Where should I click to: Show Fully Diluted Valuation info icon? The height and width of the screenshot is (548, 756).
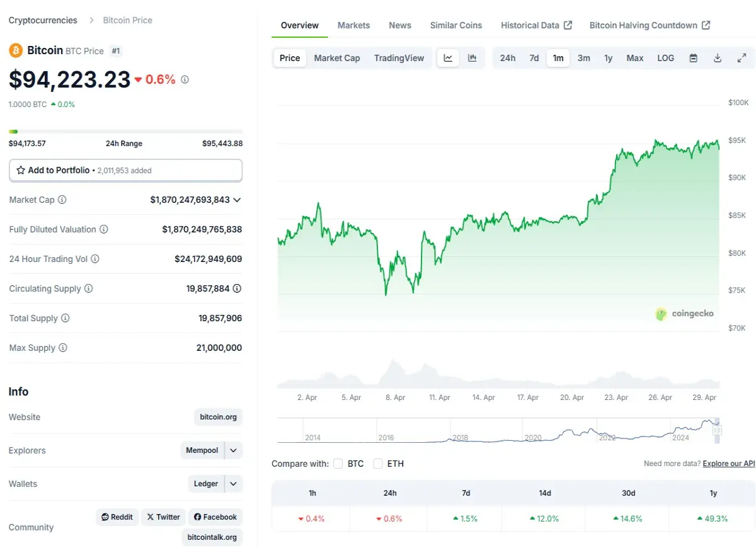pyautogui.click(x=104, y=229)
